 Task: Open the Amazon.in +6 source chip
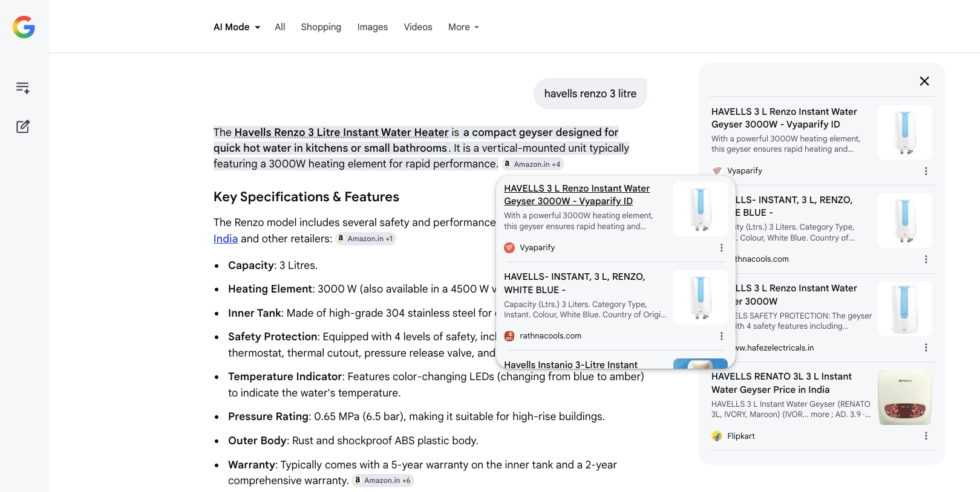383,481
